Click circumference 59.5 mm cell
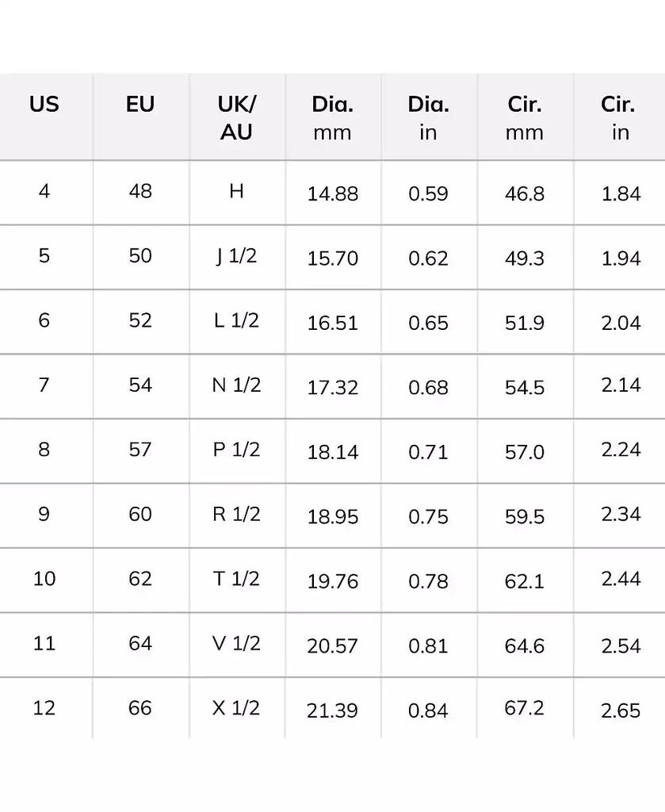665x812 pixels. pos(524,516)
